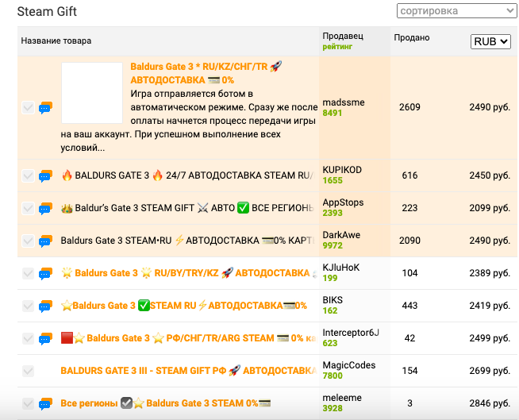Click the chat bubble icon for AppStops' listing
This screenshot has height=420, width=519.
45,208
